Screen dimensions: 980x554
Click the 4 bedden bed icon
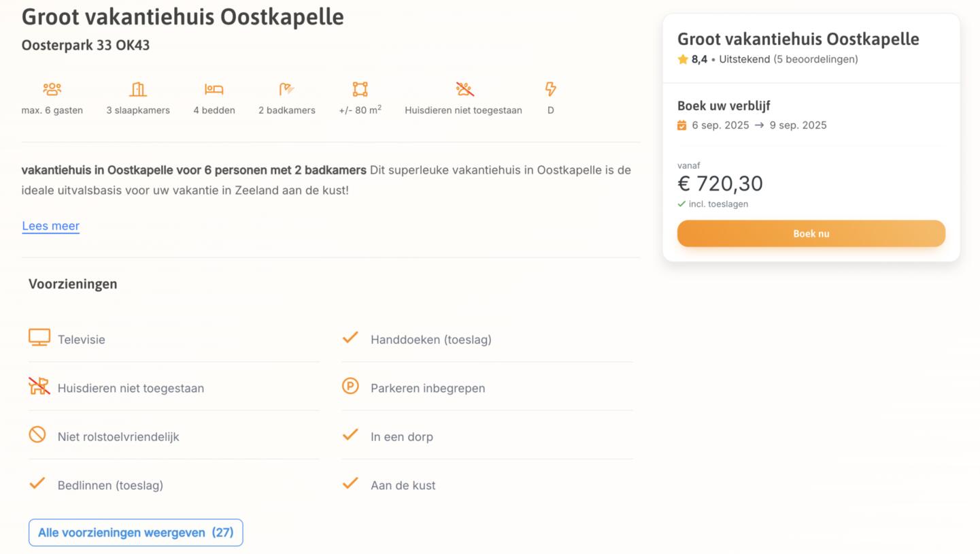(214, 89)
